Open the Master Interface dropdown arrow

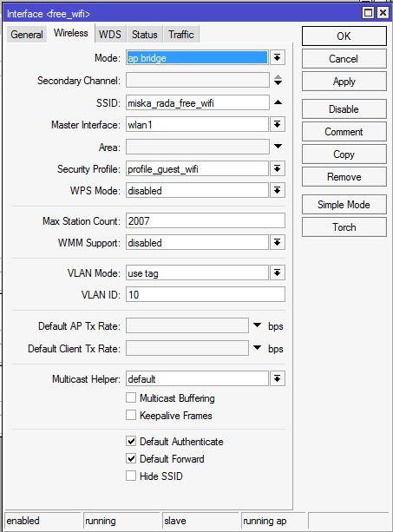[277, 124]
